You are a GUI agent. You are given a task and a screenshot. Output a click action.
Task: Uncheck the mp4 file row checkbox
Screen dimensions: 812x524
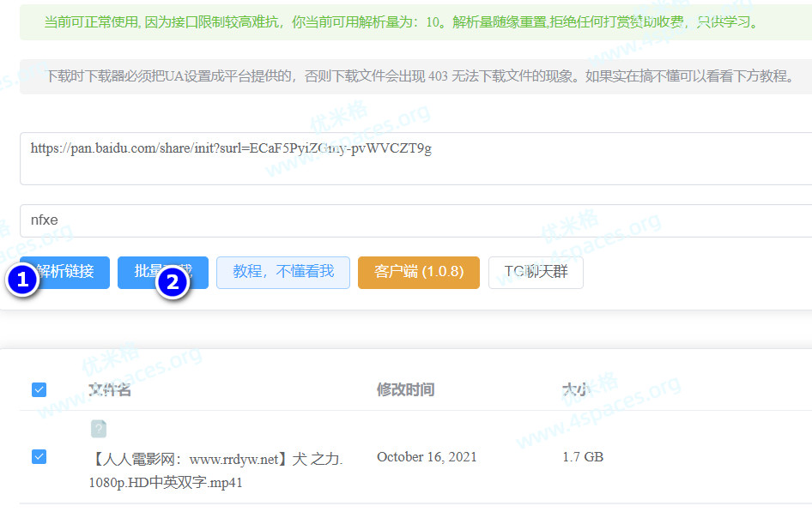pos(39,457)
